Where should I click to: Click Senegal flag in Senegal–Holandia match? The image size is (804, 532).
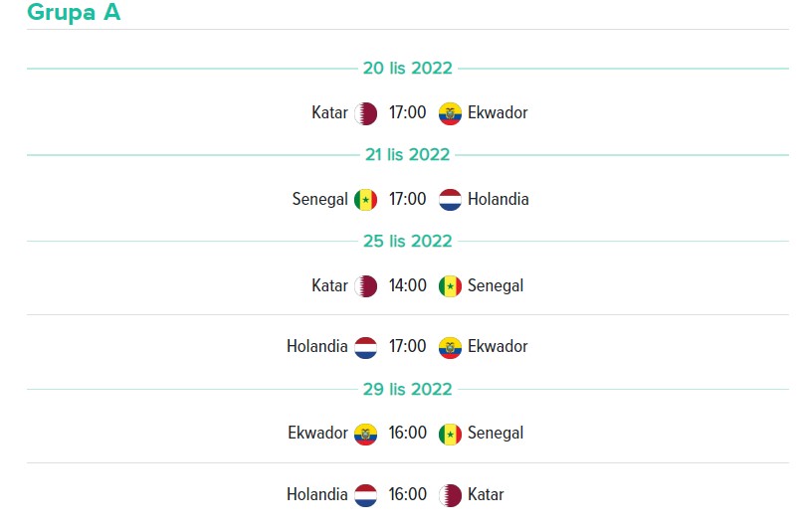tap(365, 200)
